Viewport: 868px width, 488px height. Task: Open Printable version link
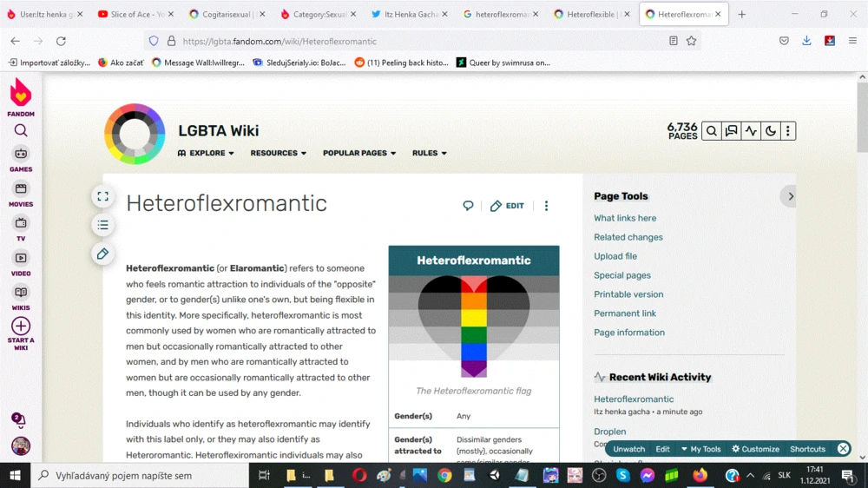[x=628, y=294]
